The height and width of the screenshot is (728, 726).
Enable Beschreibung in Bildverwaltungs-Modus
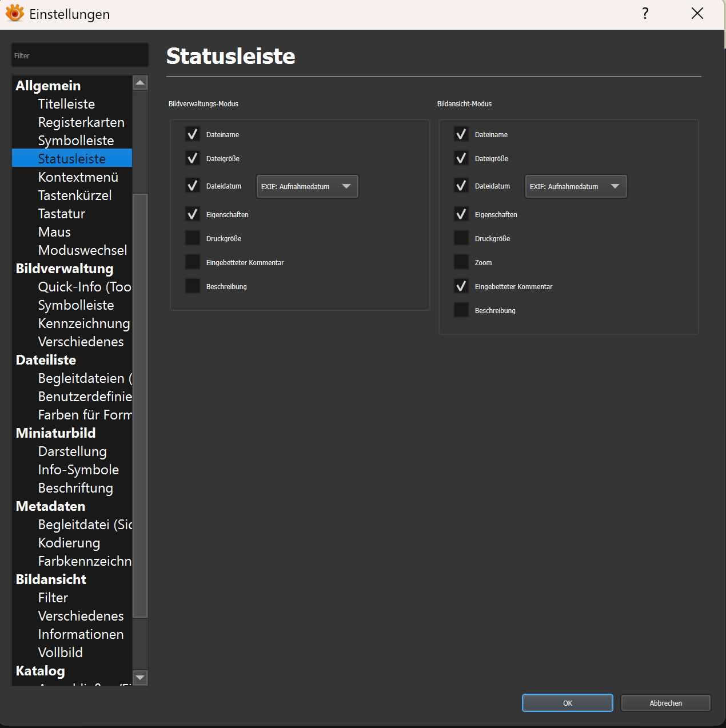[193, 286]
